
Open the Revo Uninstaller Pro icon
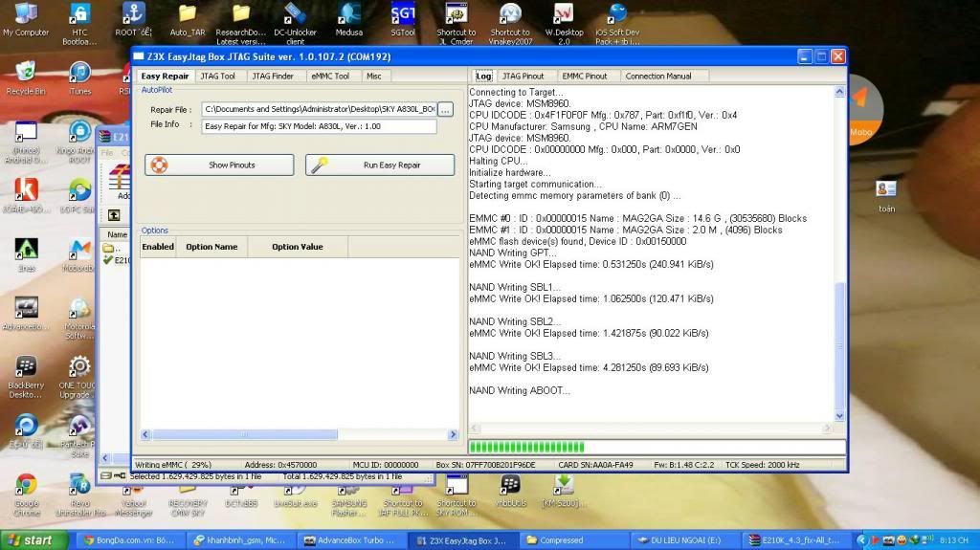pyautogui.click(x=79, y=495)
